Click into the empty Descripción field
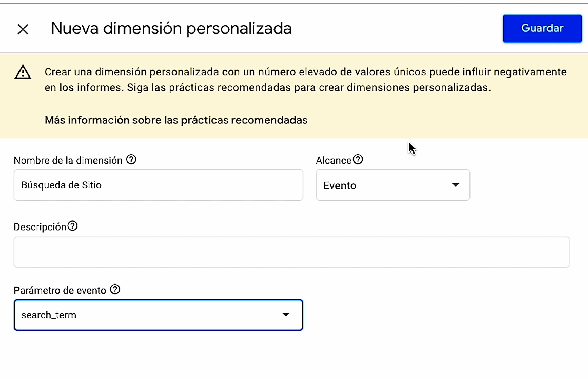588x379 pixels. click(x=291, y=252)
